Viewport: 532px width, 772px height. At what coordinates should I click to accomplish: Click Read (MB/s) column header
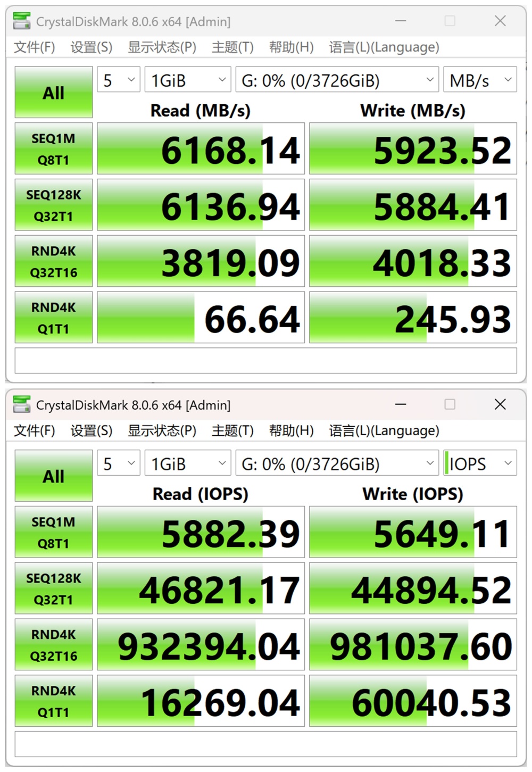coord(201,111)
